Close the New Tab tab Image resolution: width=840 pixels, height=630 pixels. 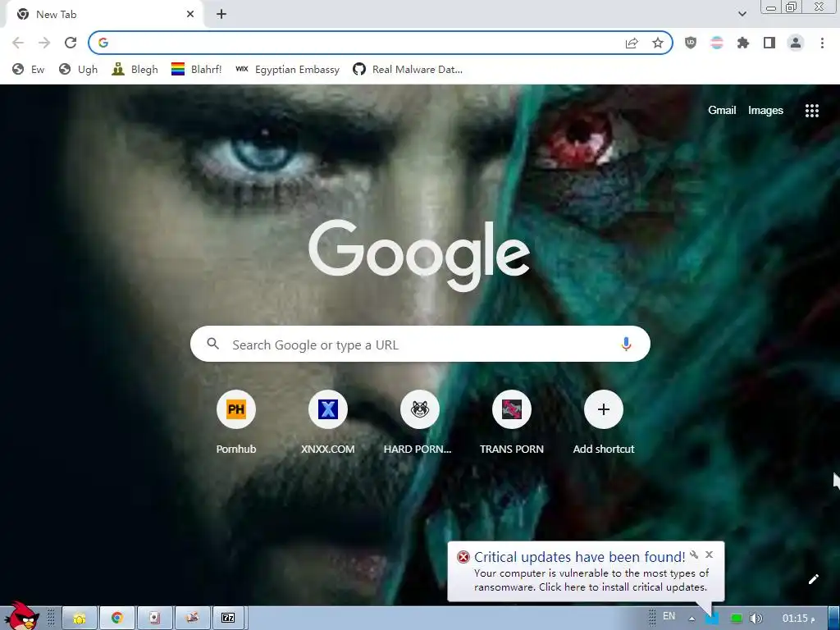[x=190, y=15]
